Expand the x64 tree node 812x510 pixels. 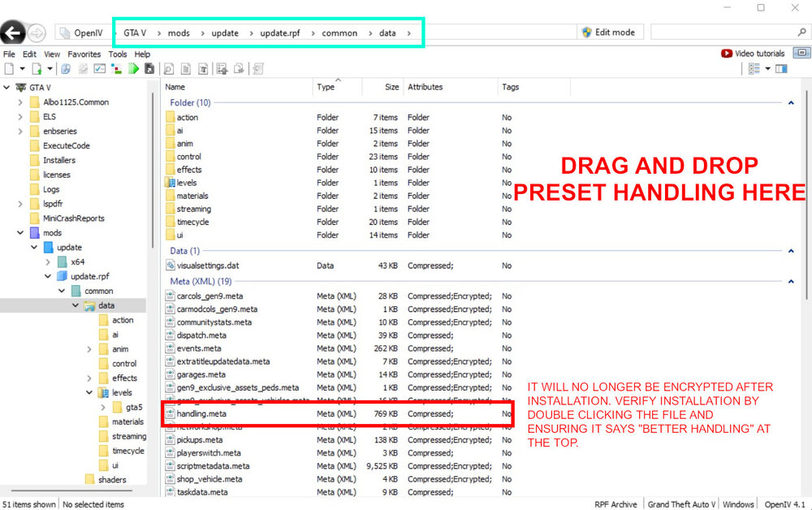tap(48, 262)
